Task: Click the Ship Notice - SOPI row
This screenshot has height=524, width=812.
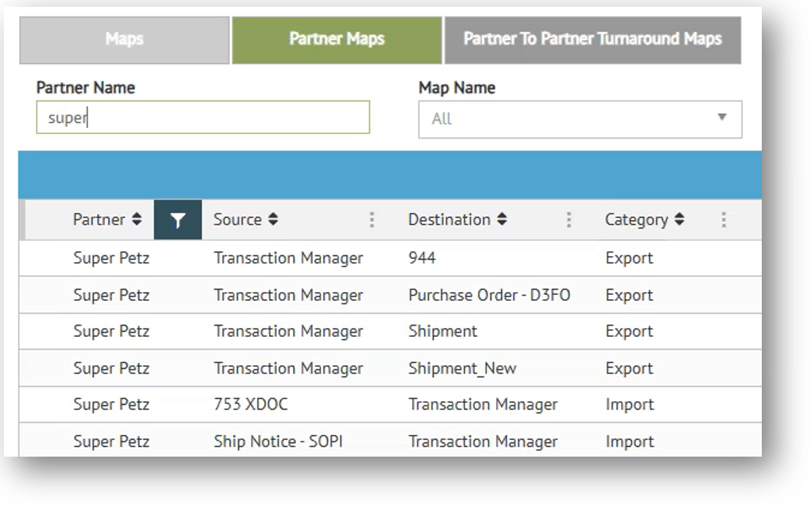Action: [x=278, y=442]
